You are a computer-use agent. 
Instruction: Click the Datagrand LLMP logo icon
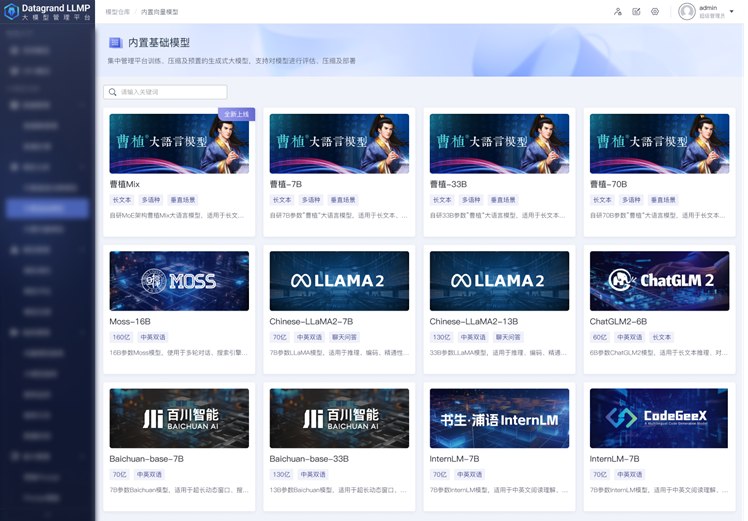click(12, 12)
